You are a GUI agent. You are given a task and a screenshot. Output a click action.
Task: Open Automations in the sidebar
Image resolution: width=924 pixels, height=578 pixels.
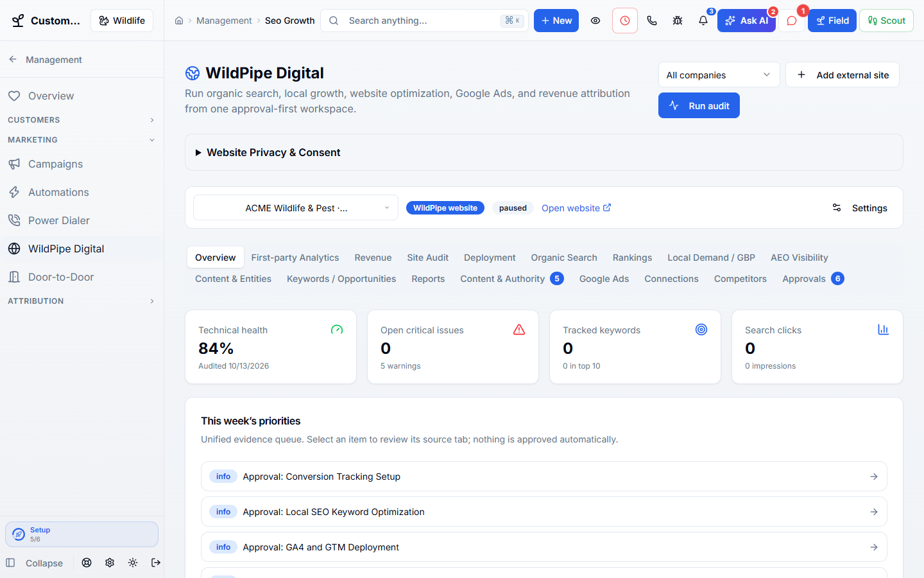(81, 192)
